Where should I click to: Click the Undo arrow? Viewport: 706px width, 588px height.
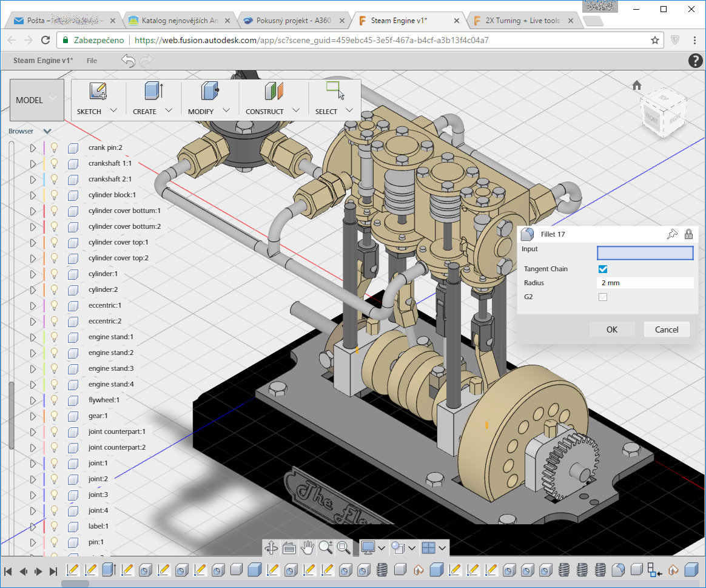[x=129, y=60]
